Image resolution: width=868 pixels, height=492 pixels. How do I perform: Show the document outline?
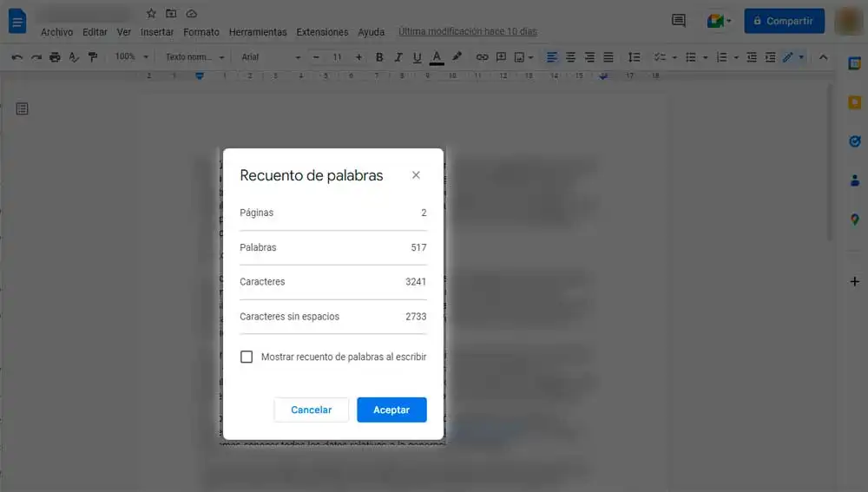pyautogui.click(x=23, y=109)
